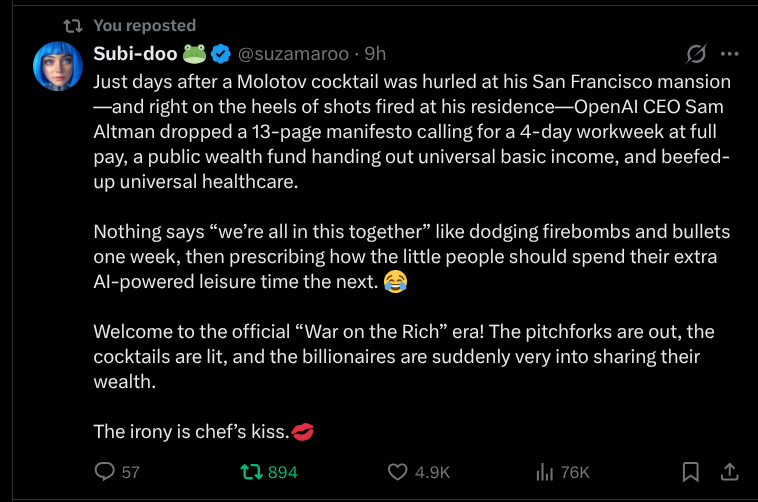This screenshot has width=758, height=502.
Task: Open the three-dot more options menu
Action: pyautogui.click(x=730, y=54)
